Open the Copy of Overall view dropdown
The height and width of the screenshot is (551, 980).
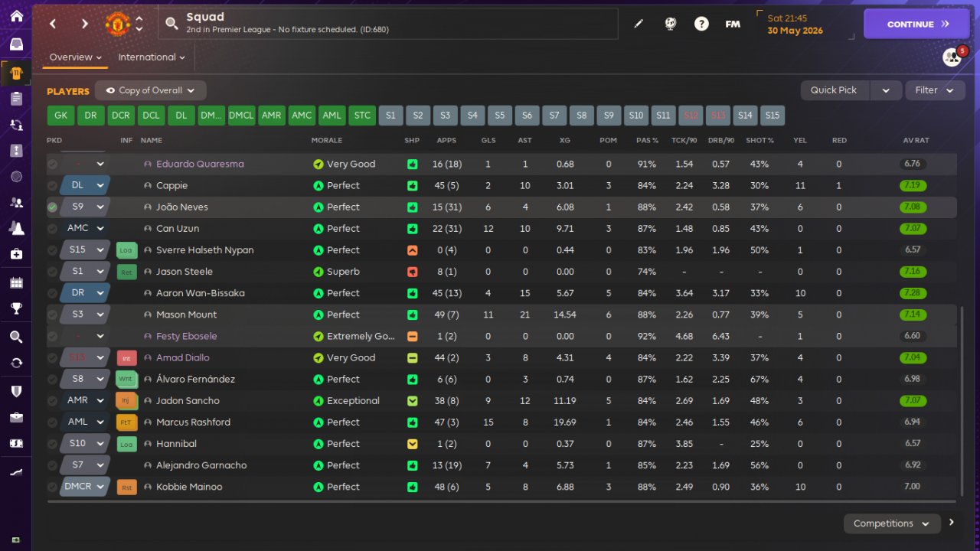(x=151, y=90)
